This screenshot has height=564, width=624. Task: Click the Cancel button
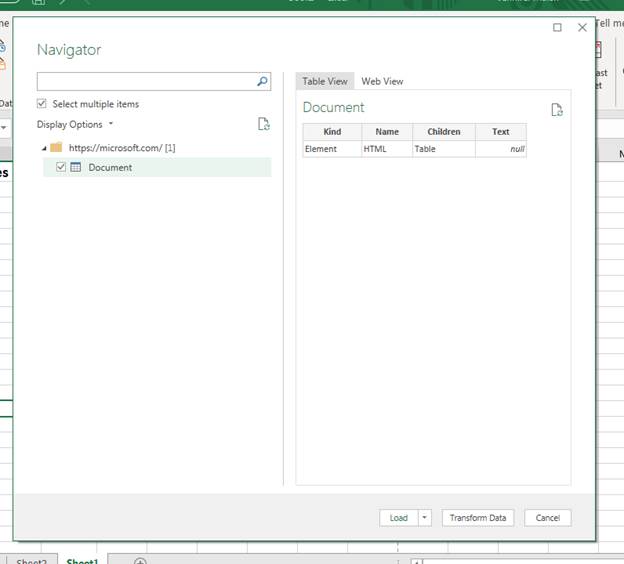tap(548, 518)
